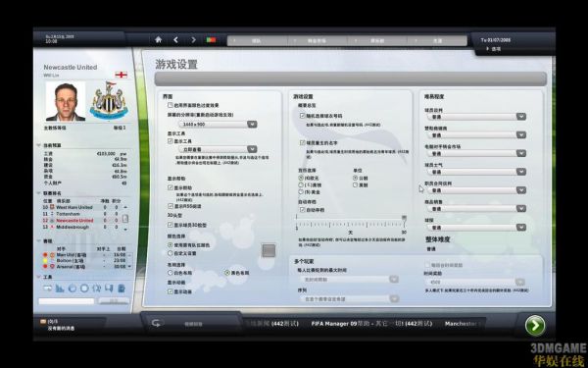Toggle the random shirt number checkbox
This screenshot has height=368, width=588.
[x=302, y=116]
